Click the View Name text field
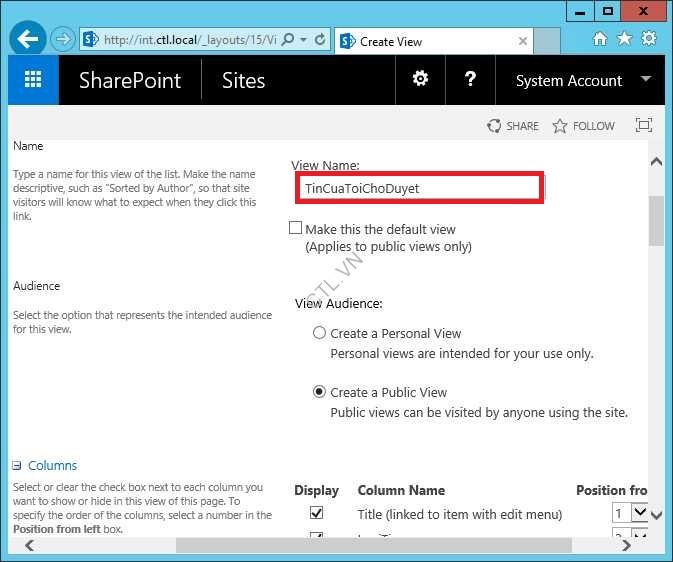 coord(418,188)
